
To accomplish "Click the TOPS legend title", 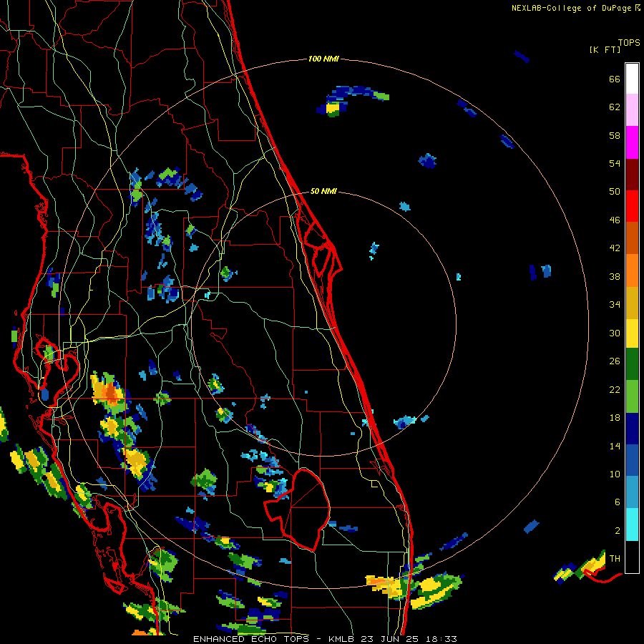I will 629,42.
